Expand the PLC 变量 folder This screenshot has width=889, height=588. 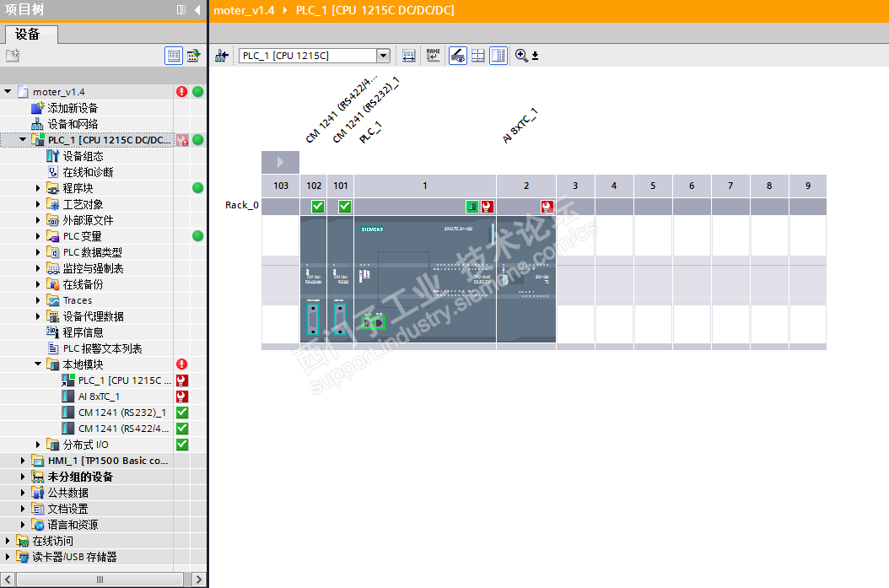[x=38, y=236]
